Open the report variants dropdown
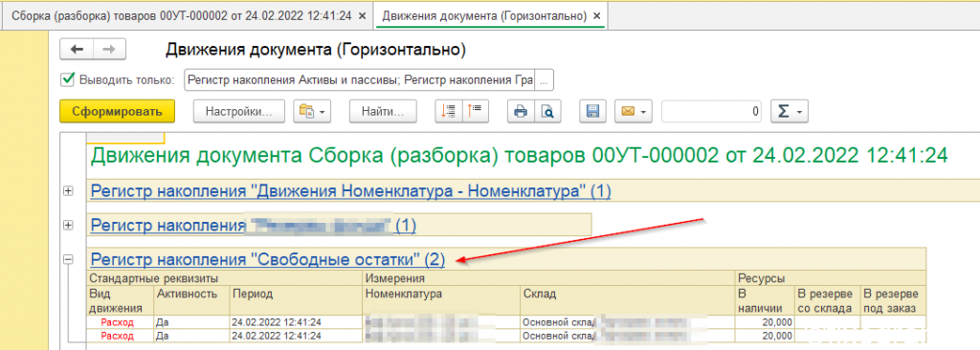This screenshot has height=350, width=980. (312, 112)
